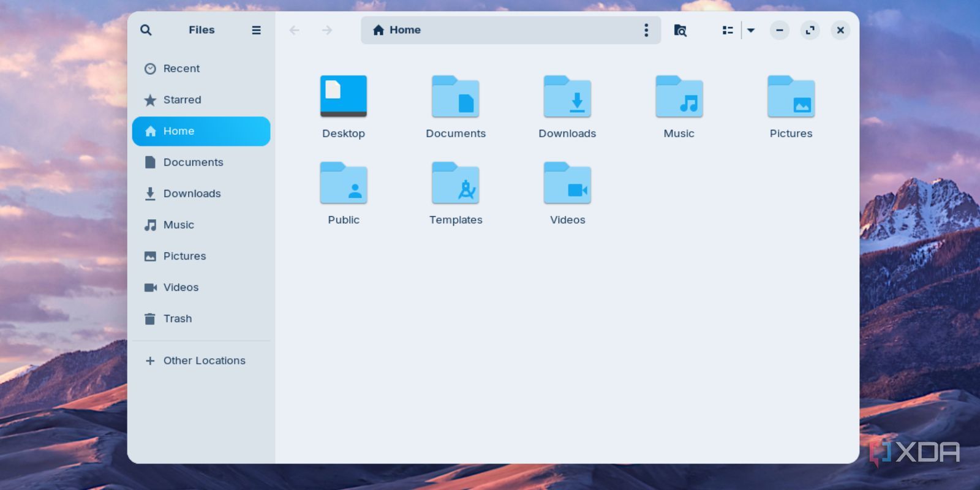
Task: Open the Files hamburger menu
Action: click(x=256, y=30)
